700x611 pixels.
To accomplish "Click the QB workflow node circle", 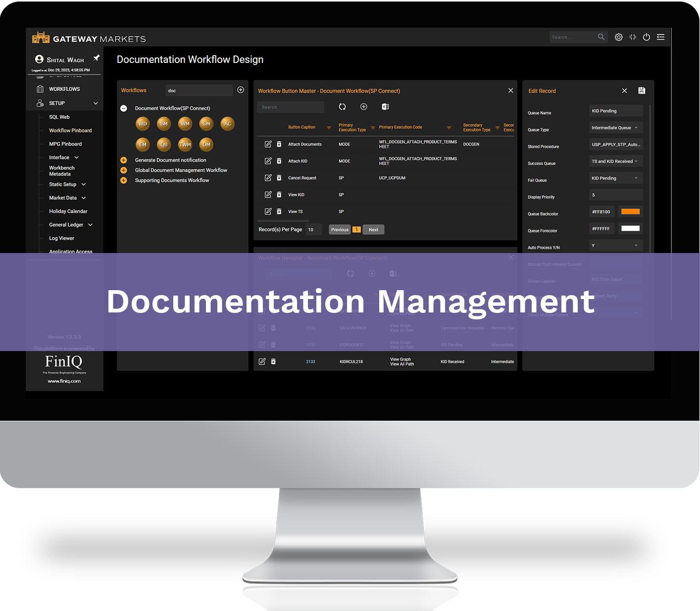I will (164, 145).
